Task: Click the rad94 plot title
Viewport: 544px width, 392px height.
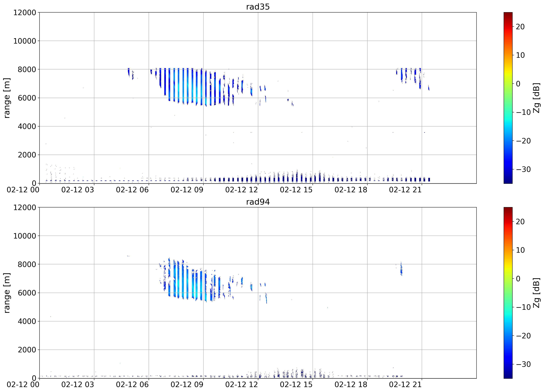Action: [258, 202]
